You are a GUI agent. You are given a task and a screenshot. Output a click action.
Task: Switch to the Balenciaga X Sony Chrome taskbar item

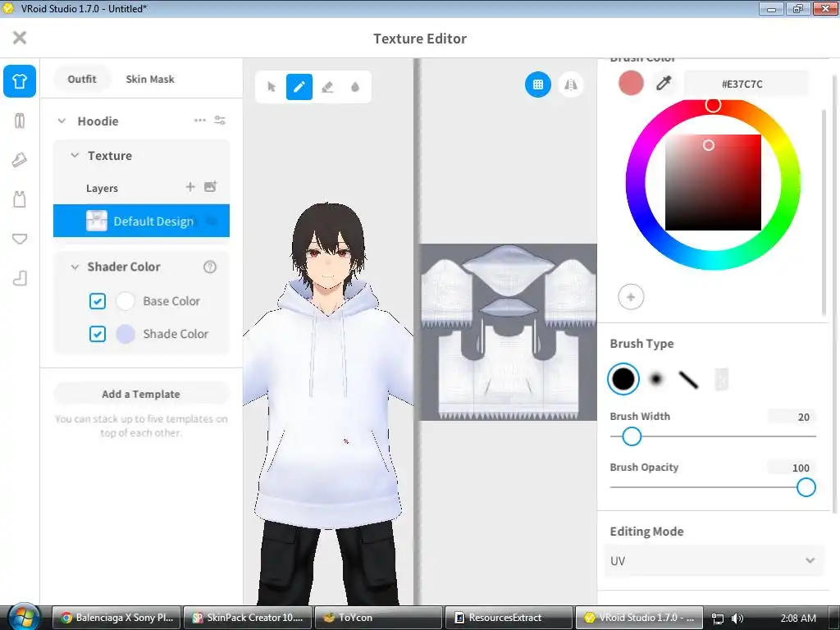[x=117, y=618]
